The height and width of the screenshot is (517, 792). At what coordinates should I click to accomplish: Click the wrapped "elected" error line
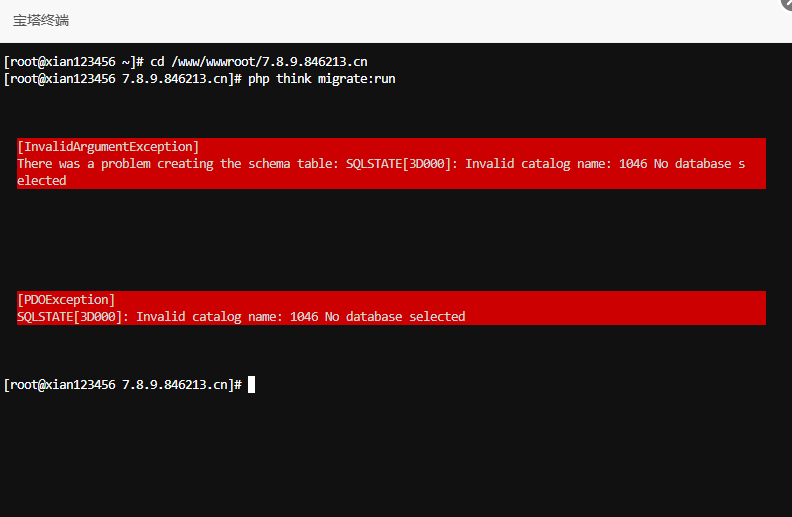pyautogui.click(x=42, y=181)
